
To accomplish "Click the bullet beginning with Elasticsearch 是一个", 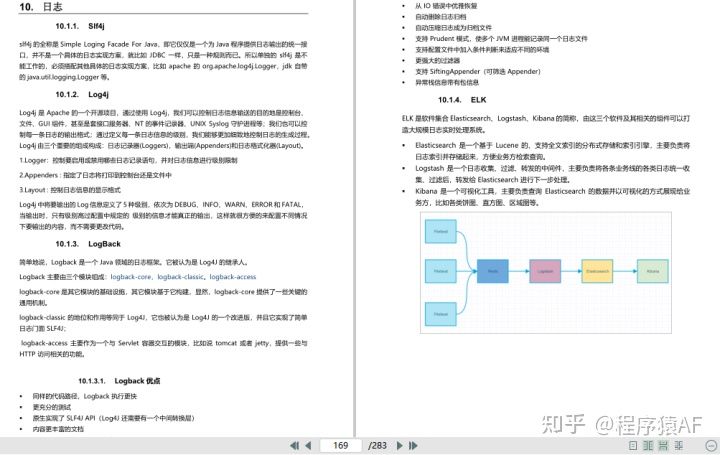I will click(552, 151).
